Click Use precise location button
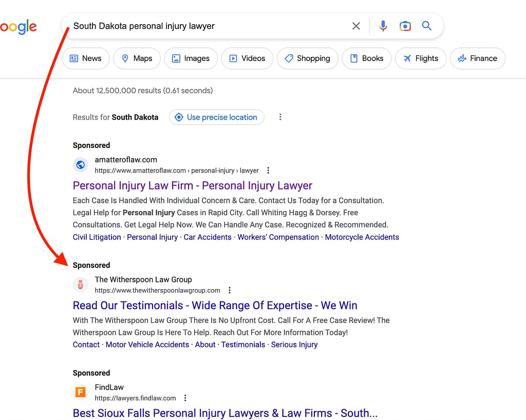 [216, 117]
